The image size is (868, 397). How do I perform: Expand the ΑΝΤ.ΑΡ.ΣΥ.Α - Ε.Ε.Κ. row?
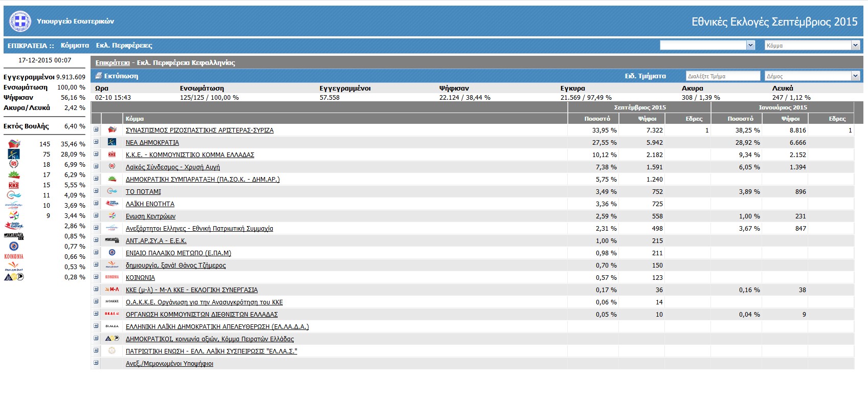96,240
